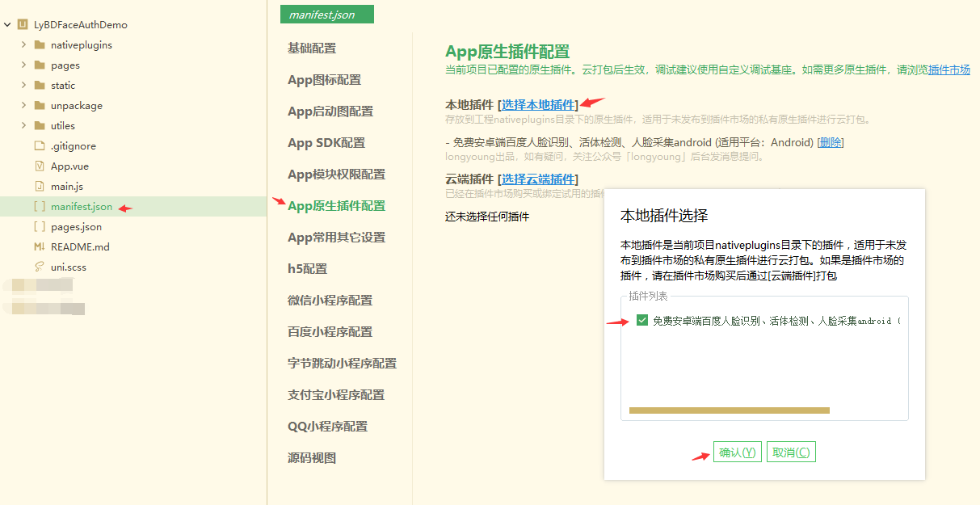Viewport: 980px width, 505px height.
Task: Collapse the LyBDFaceAuthDemo project root
Action: coord(7,25)
